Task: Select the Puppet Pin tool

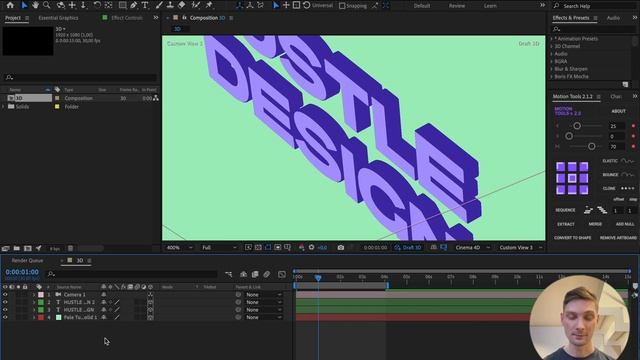Action: (209, 5)
